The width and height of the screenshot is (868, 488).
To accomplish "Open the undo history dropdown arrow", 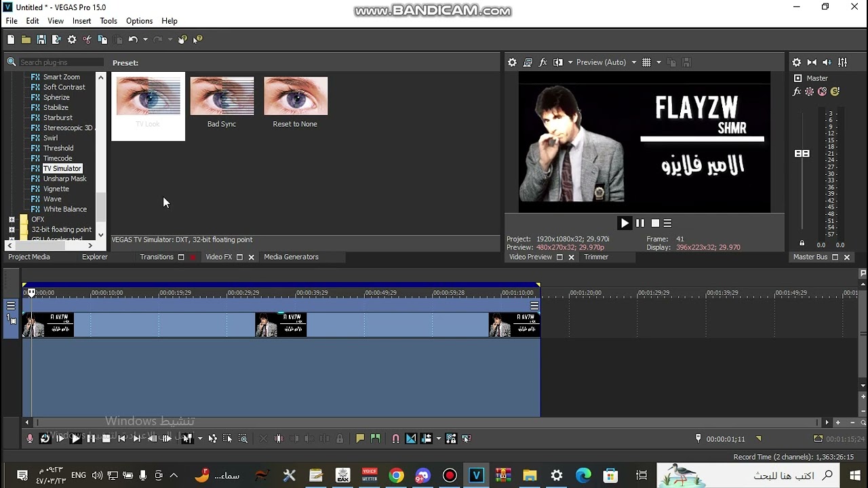I will click(x=145, y=40).
